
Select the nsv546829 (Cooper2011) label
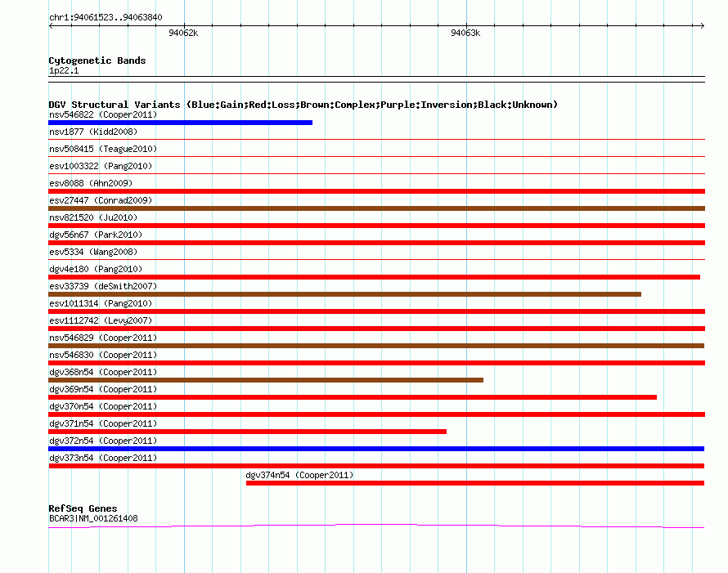(x=103, y=338)
